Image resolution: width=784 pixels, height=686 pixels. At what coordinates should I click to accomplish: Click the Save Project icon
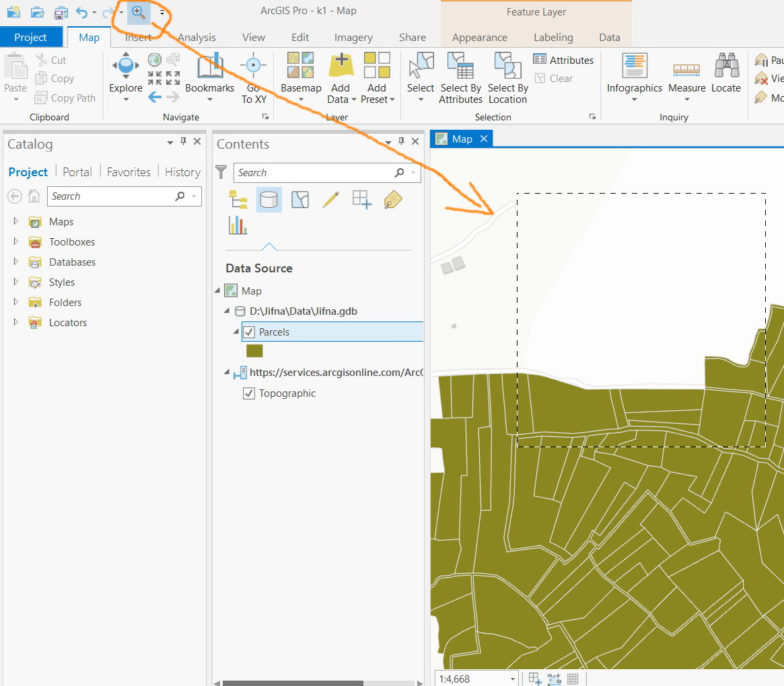pos(61,12)
